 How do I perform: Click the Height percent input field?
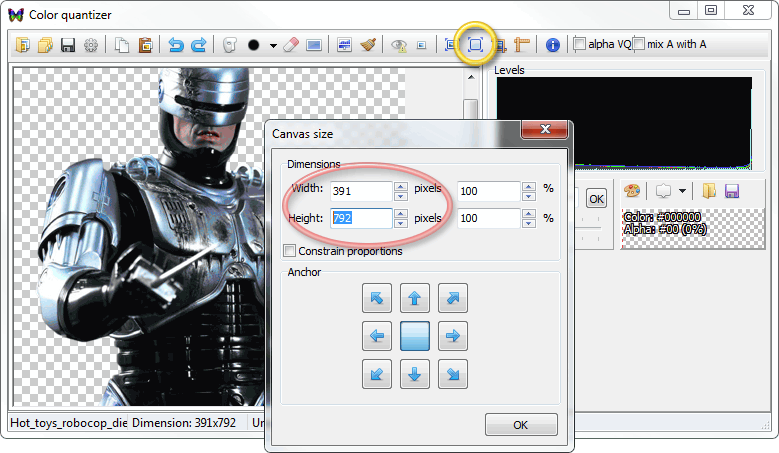click(488, 218)
